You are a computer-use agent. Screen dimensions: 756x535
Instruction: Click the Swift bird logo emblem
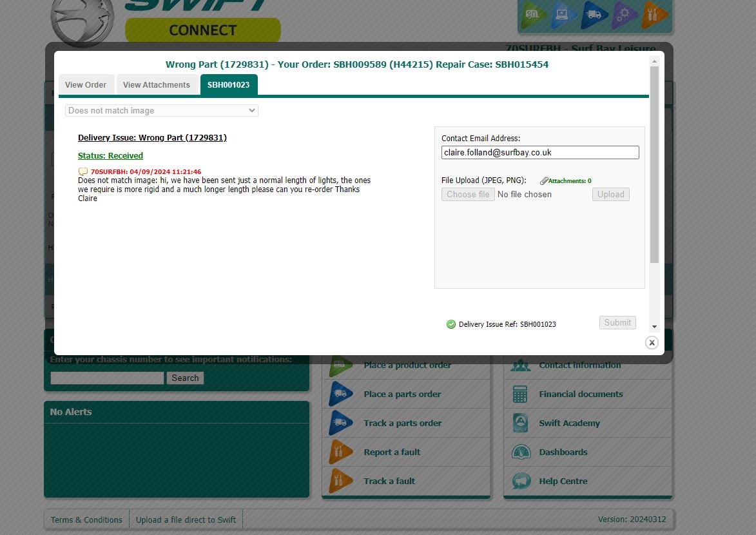82,20
